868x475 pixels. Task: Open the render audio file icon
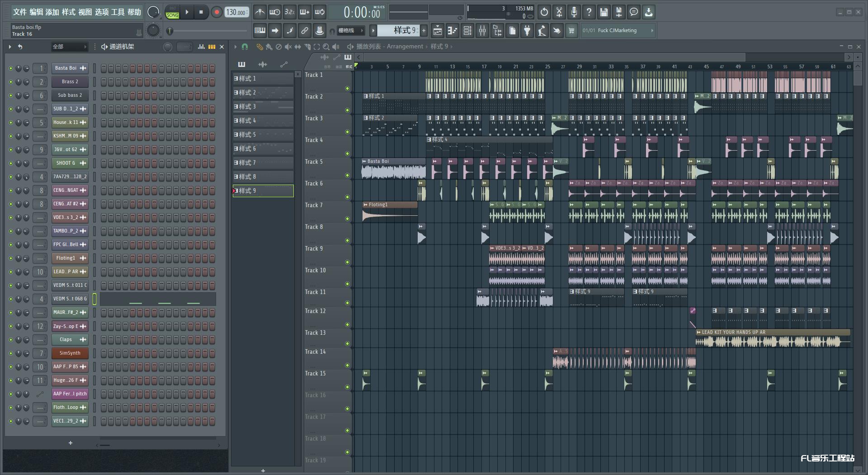[619, 12]
